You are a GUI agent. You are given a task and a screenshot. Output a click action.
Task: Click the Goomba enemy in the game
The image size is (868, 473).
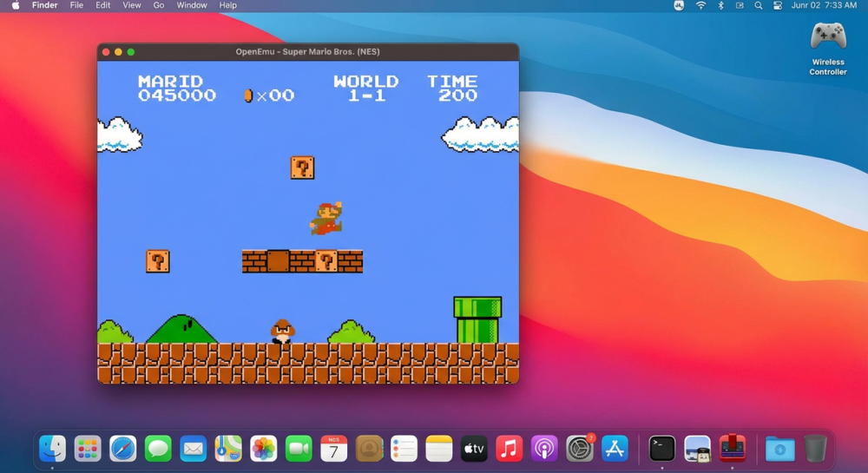tap(282, 332)
